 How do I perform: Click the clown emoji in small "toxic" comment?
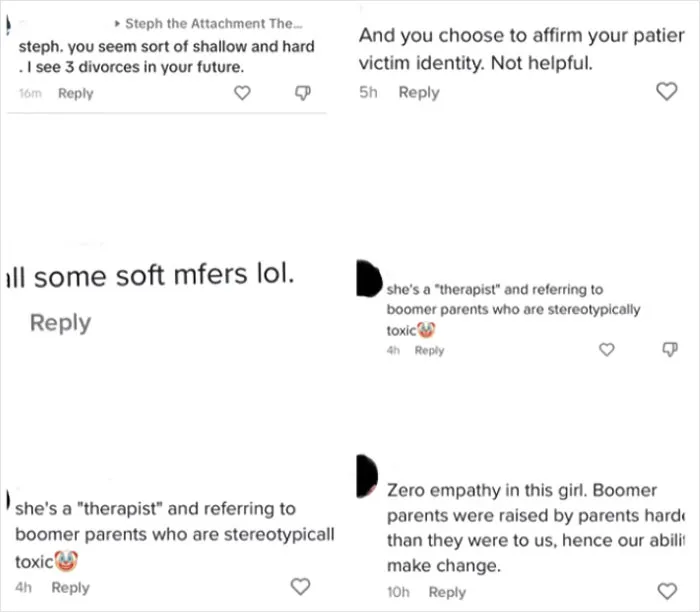coord(426,330)
